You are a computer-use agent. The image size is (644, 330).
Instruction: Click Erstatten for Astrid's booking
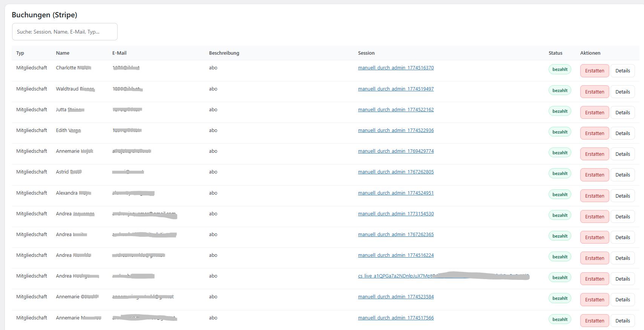pos(594,175)
